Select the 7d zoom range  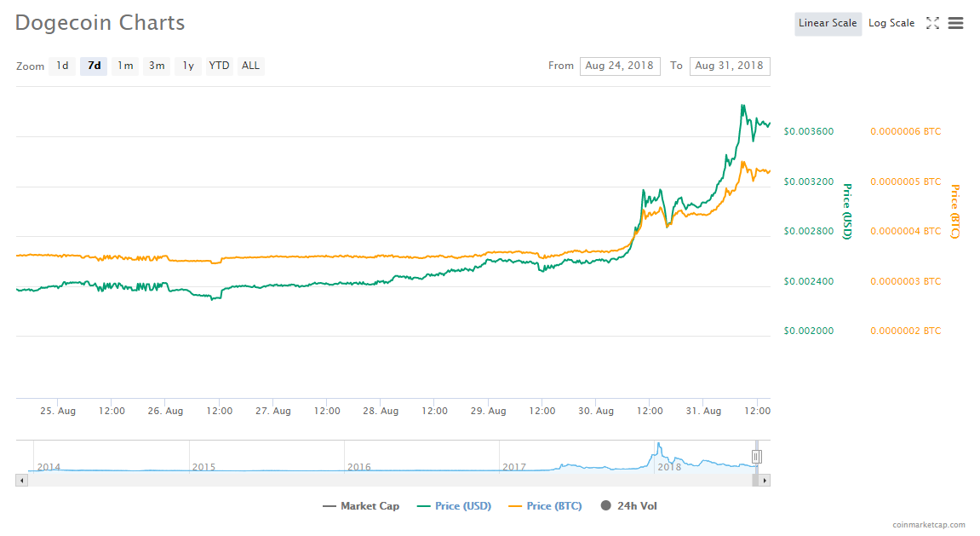point(94,66)
